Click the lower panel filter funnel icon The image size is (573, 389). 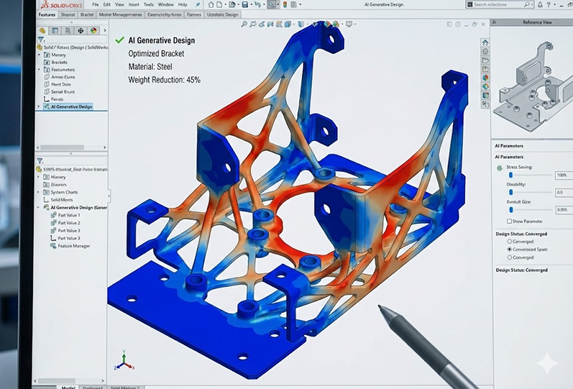(x=40, y=160)
